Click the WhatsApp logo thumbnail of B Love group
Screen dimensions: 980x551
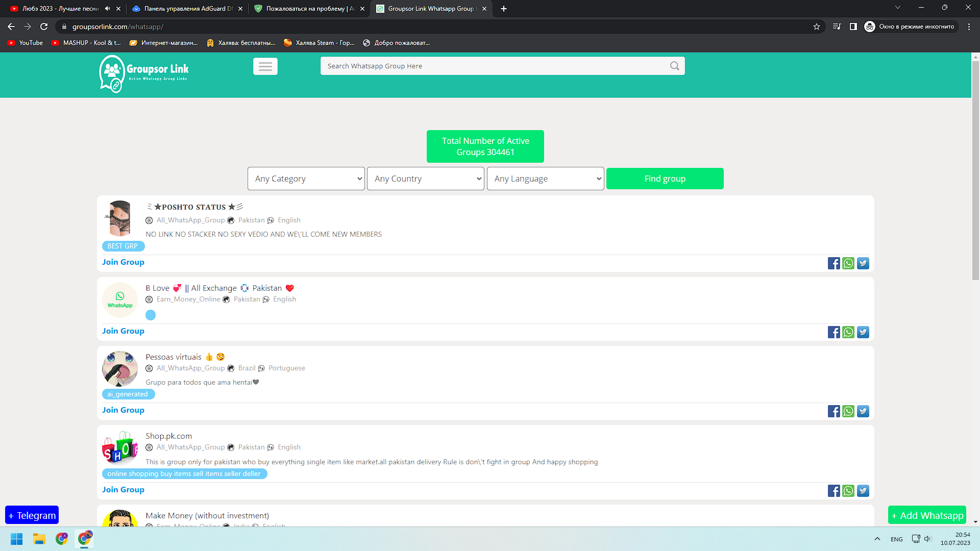click(x=119, y=300)
